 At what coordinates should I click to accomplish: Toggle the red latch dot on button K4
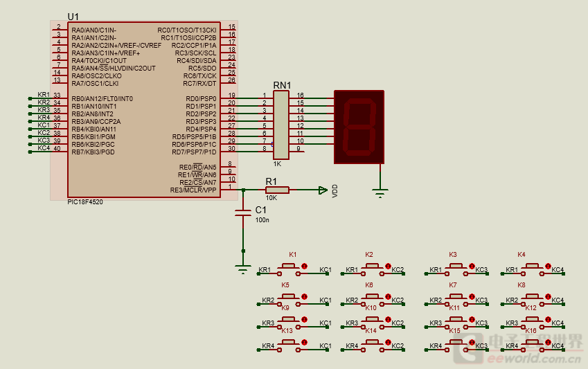point(548,267)
